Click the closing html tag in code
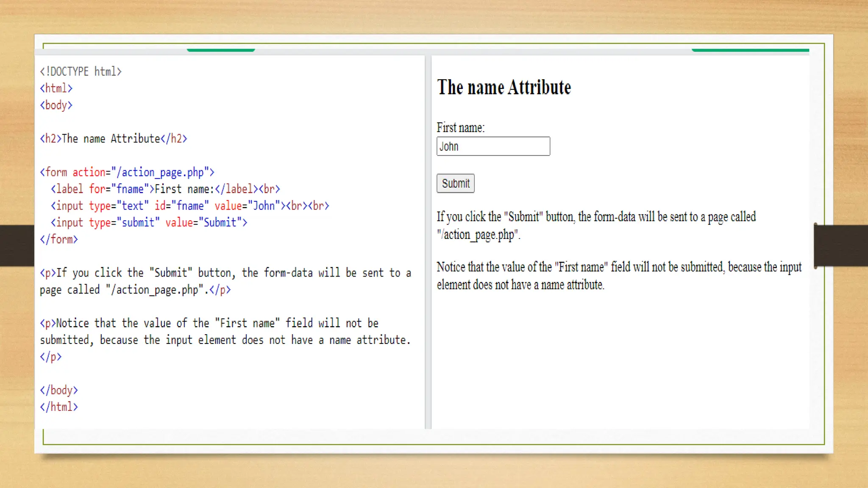This screenshot has height=488, width=868. pyautogui.click(x=59, y=407)
